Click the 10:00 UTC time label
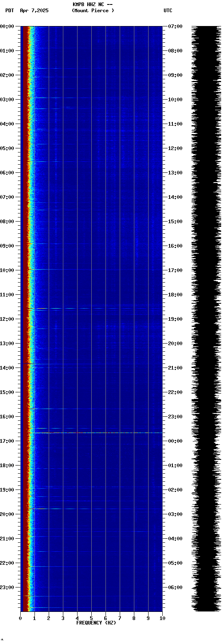The image size is (224, 644). point(175,100)
